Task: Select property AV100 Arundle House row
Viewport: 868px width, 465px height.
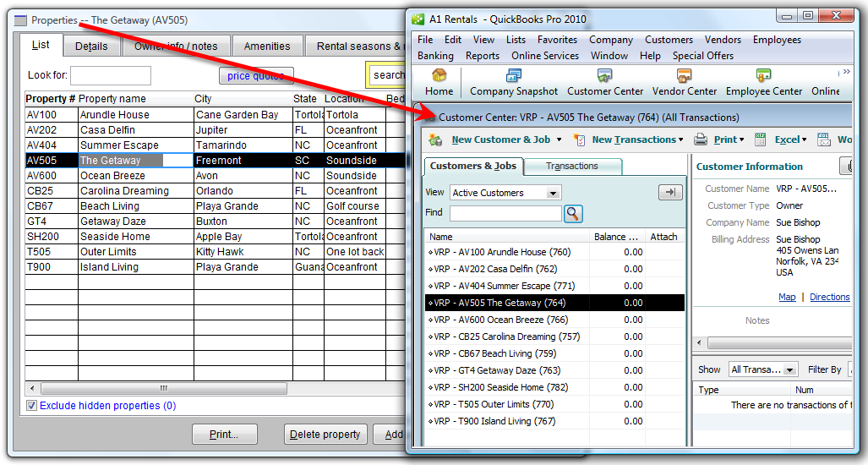Action: click(x=215, y=115)
